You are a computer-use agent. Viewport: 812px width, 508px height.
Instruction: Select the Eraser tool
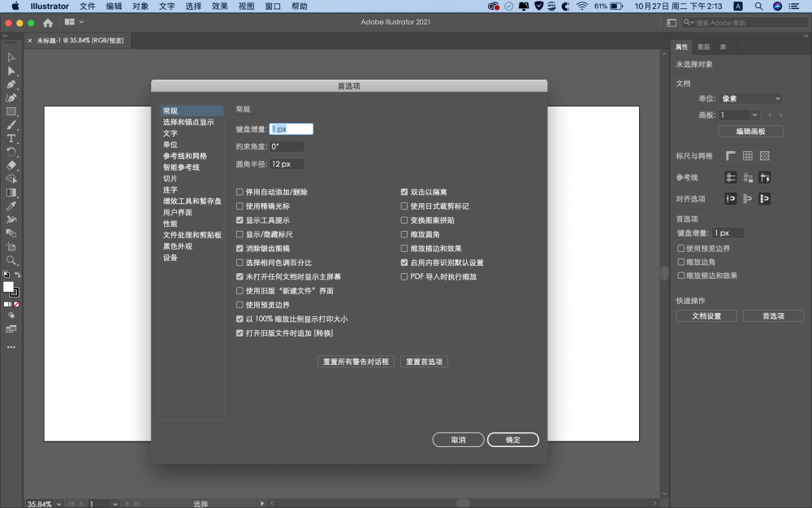[x=11, y=165]
